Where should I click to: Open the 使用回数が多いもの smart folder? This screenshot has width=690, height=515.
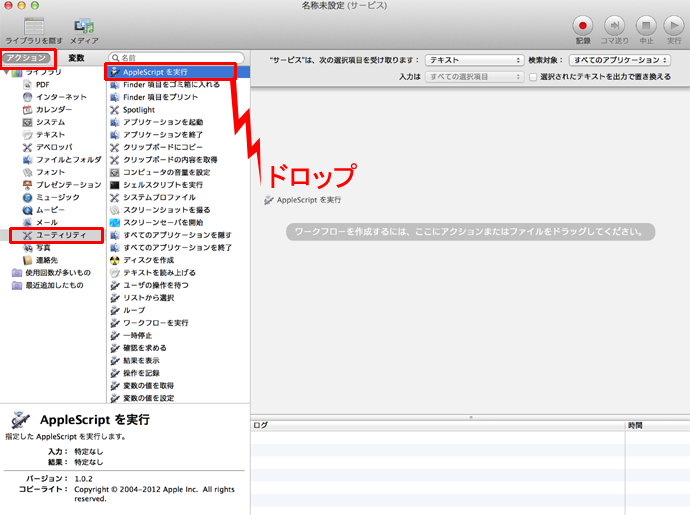coord(51,272)
